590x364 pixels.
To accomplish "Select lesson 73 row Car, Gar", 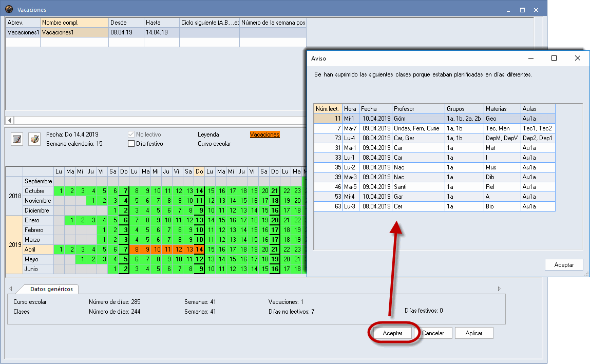I will [434, 138].
